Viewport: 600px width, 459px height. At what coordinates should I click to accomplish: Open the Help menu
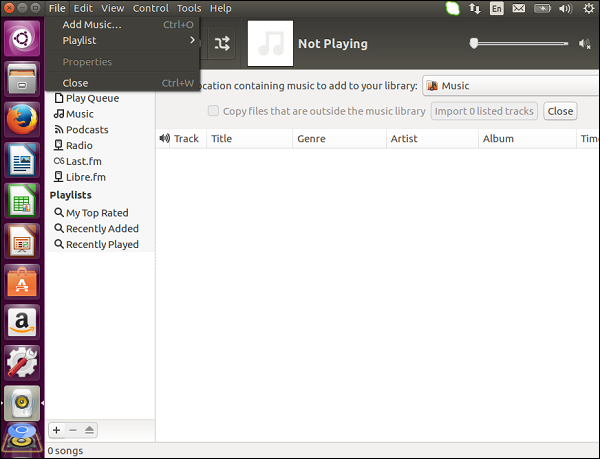coord(220,8)
